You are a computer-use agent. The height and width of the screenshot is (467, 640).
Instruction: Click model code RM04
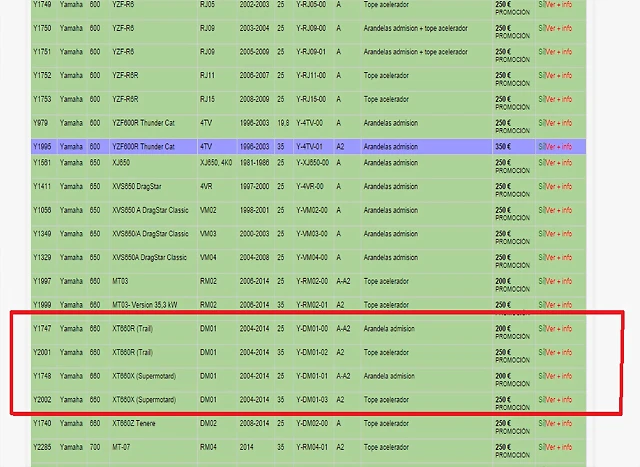click(208, 447)
